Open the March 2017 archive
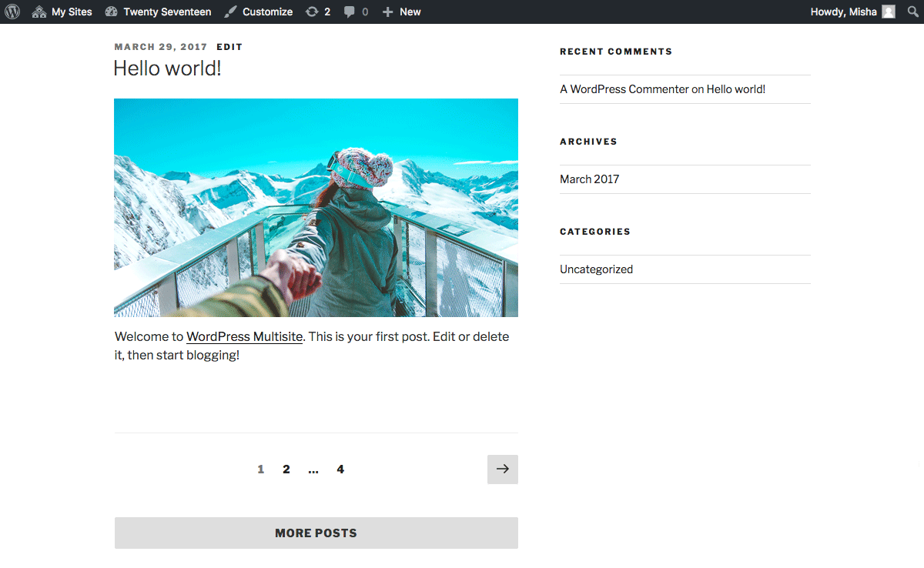Image resolution: width=924 pixels, height=568 pixels. click(589, 179)
